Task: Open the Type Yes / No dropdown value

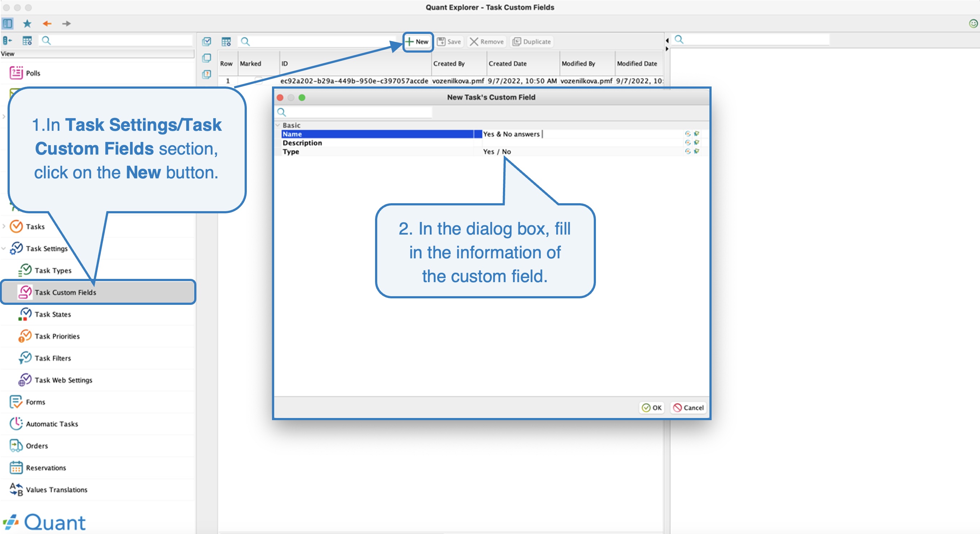Action: tap(582, 151)
